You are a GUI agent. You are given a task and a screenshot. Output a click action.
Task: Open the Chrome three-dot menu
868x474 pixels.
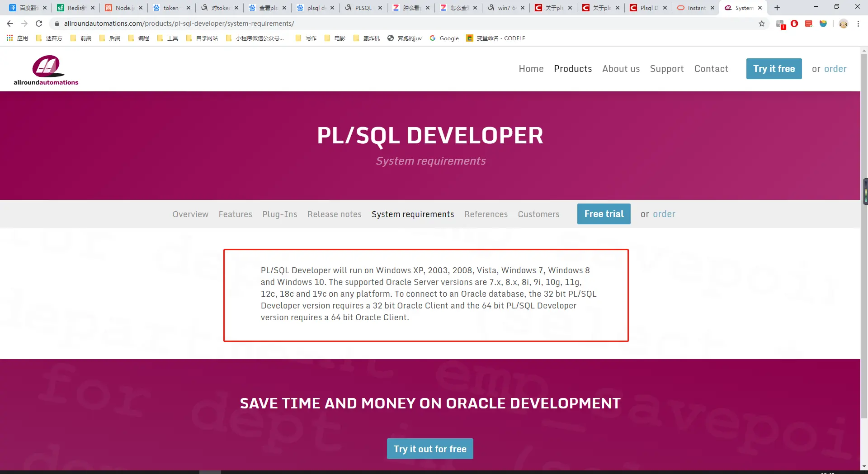coord(858,24)
